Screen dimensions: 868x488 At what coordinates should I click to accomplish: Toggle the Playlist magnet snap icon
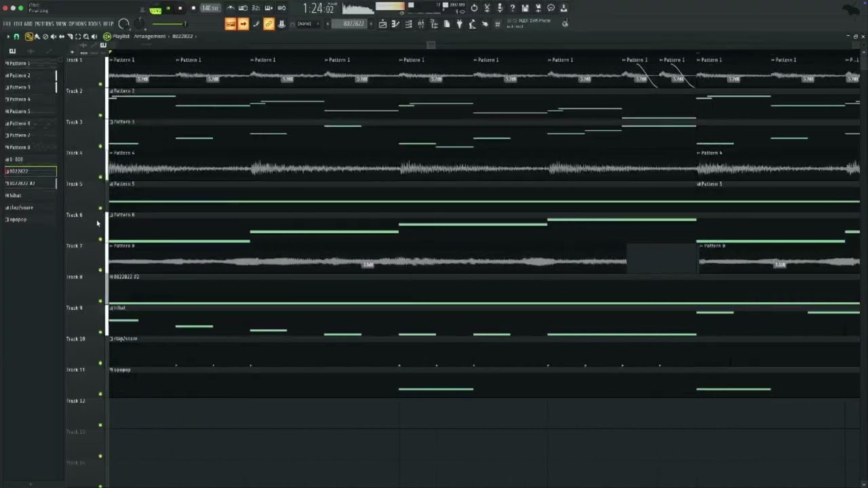click(x=16, y=37)
